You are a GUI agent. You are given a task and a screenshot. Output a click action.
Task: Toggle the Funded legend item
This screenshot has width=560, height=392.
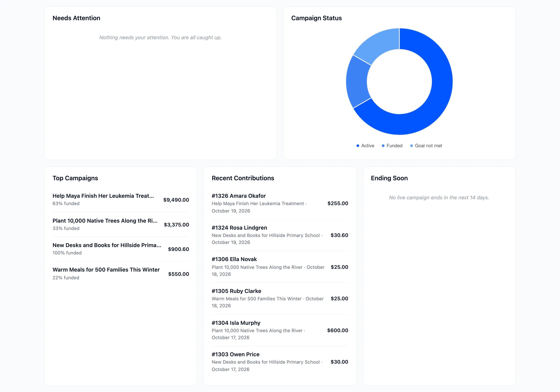(392, 146)
